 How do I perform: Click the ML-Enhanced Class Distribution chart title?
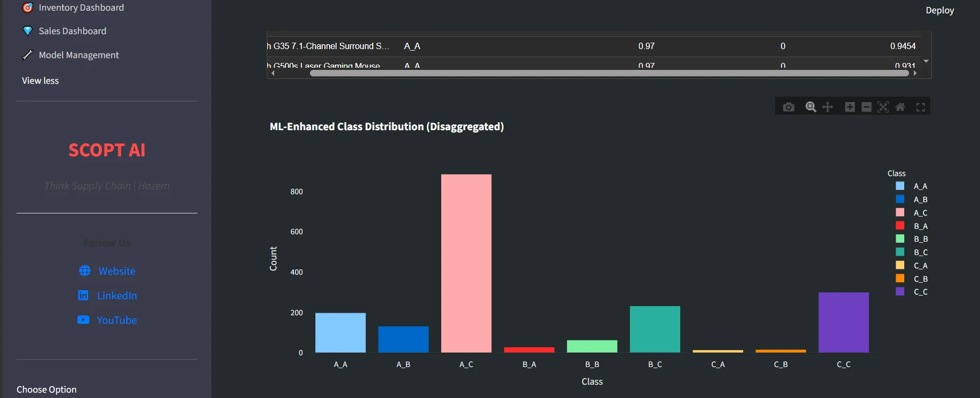[387, 126]
